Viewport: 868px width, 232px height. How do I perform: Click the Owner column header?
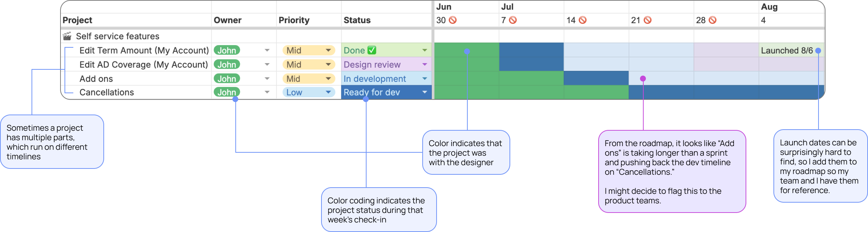(227, 20)
